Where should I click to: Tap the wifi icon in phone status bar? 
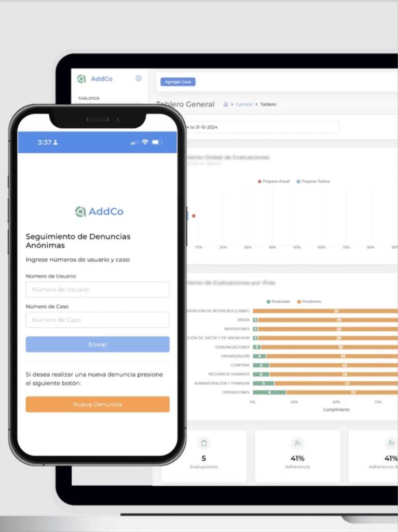click(145, 142)
